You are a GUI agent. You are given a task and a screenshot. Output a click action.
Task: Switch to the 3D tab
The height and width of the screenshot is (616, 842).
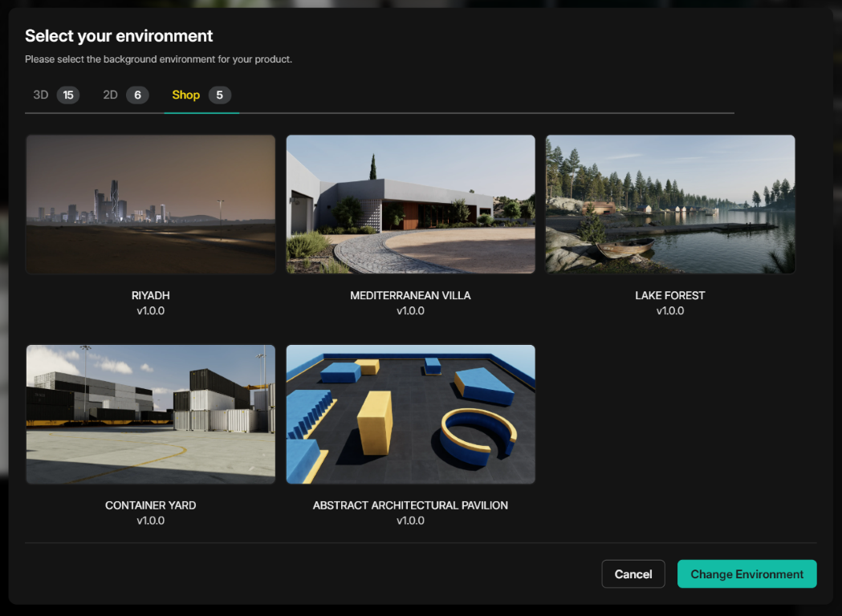pos(41,95)
